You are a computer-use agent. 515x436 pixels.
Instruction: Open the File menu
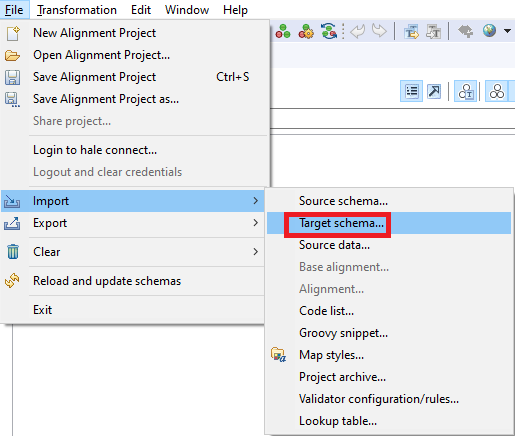point(14,10)
